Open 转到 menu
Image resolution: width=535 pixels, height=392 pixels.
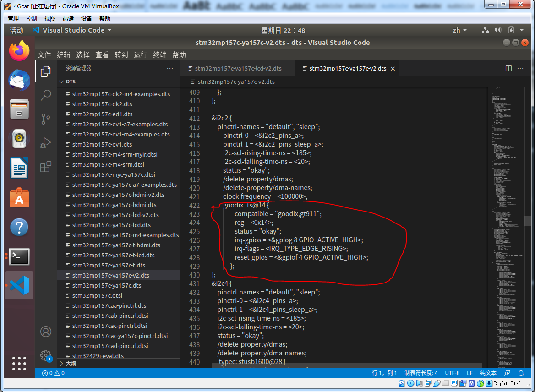(x=121, y=55)
